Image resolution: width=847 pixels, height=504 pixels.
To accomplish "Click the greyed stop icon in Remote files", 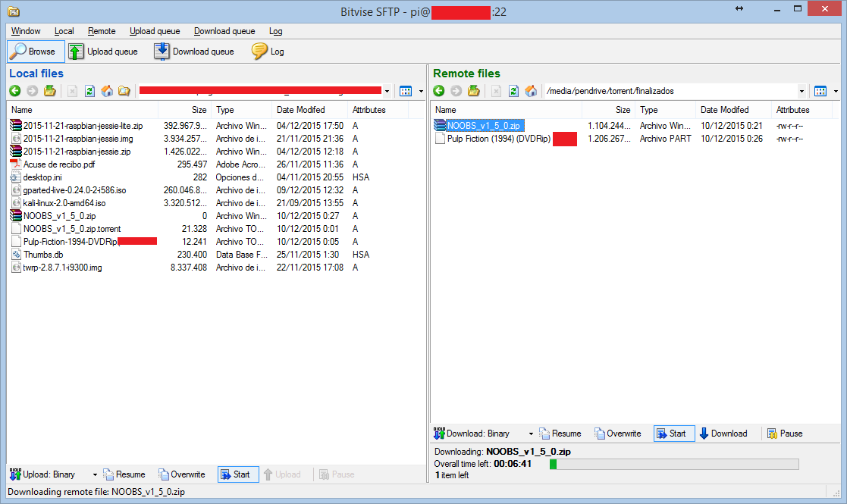I will [x=497, y=91].
